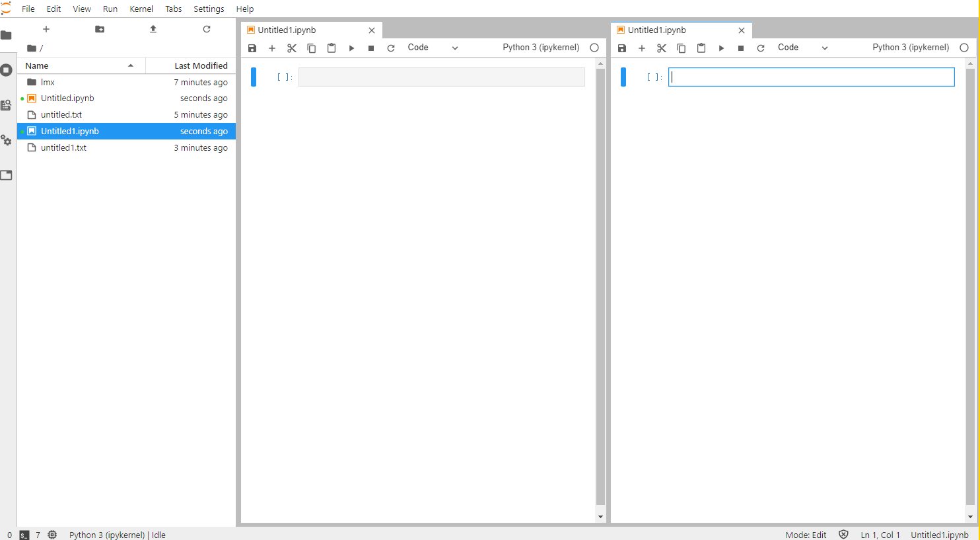Screen dimensions: 980x540
Task: Refresh the file list
Action: (x=207, y=29)
